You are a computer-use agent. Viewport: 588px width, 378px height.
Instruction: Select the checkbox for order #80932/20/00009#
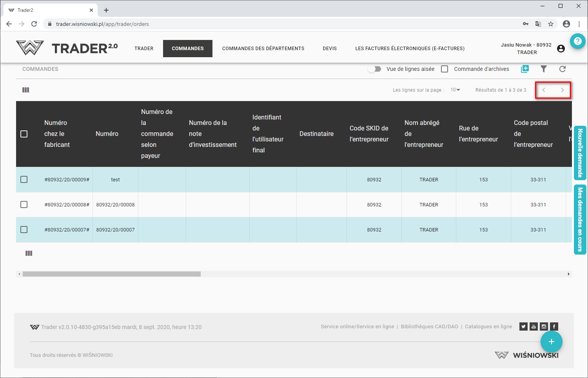point(24,179)
